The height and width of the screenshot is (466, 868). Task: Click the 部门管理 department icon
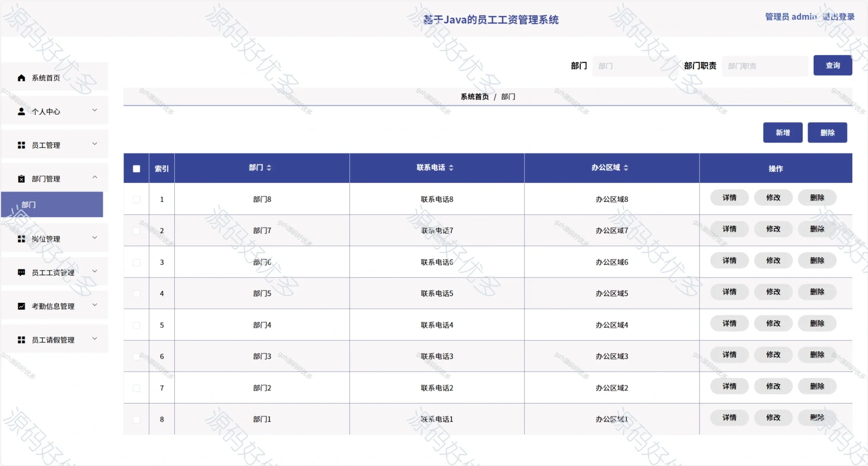[20, 178]
